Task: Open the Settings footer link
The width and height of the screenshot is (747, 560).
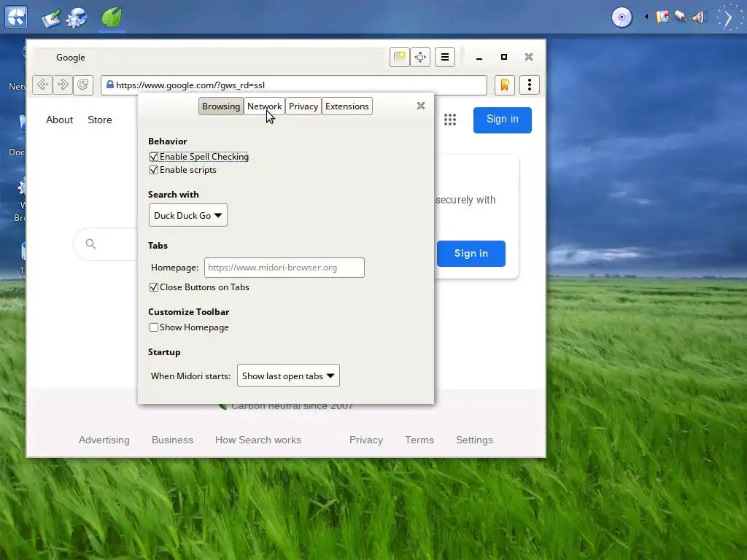Action: pyautogui.click(x=474, y=440)
